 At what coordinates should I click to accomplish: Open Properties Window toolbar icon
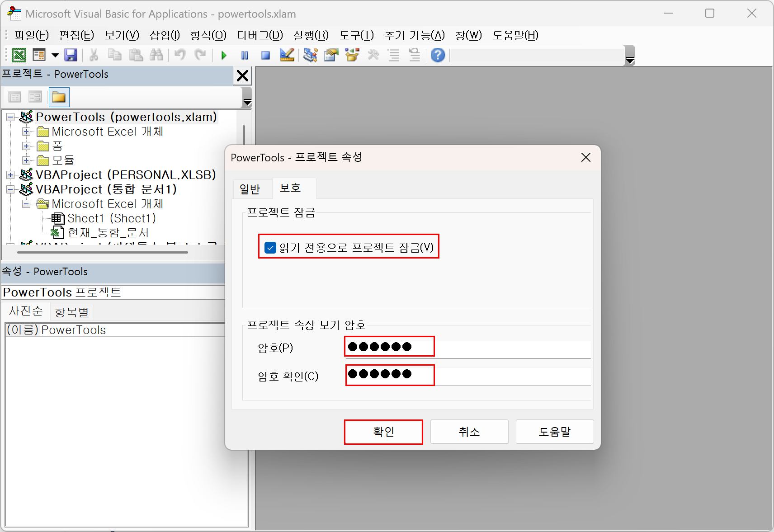(331, 55)
